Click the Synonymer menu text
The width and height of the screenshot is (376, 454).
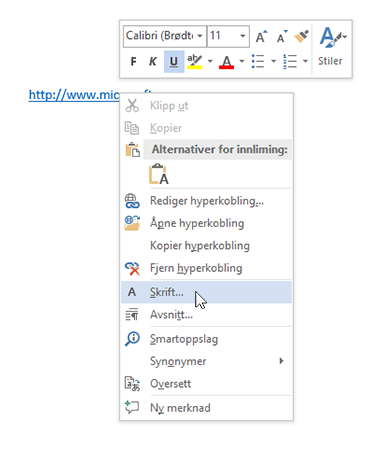coord(178,362)
